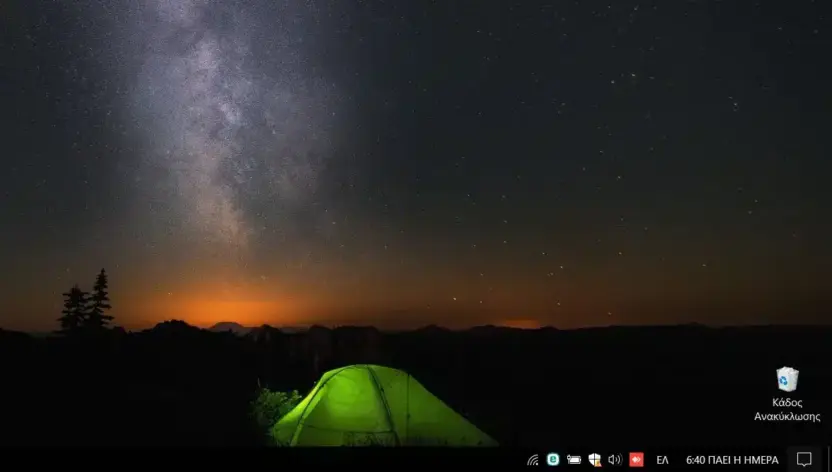Click the pine tree silhouettes on wallpaper
This screenshot has width=832, height=472.
coord(86,301)
